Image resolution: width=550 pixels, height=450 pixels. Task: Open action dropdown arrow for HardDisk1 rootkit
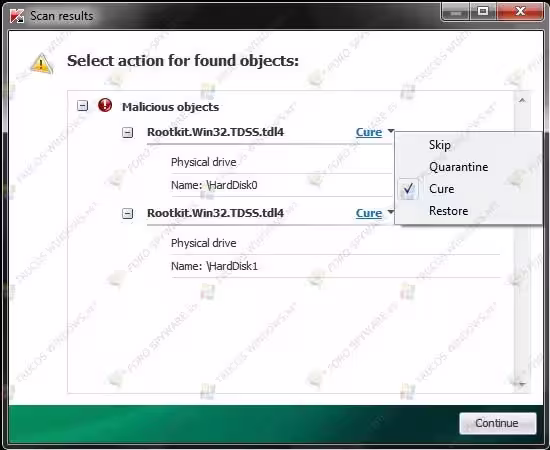390,212
